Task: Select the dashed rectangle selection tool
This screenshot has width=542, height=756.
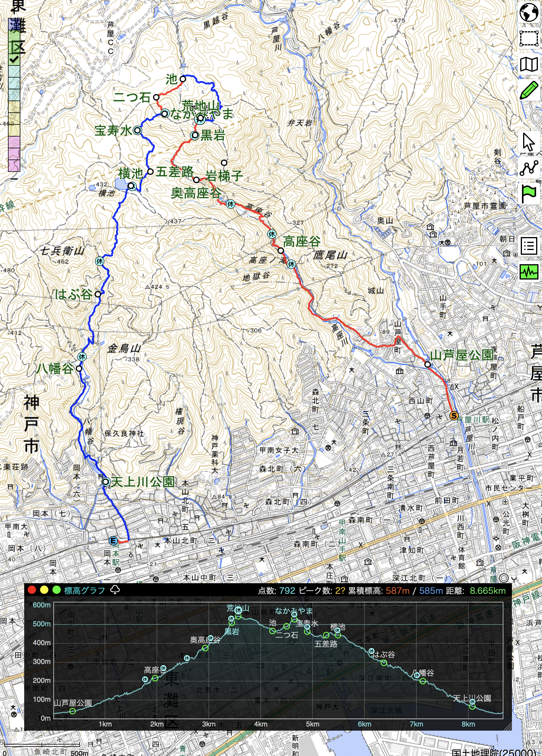Action: point(529,38)
